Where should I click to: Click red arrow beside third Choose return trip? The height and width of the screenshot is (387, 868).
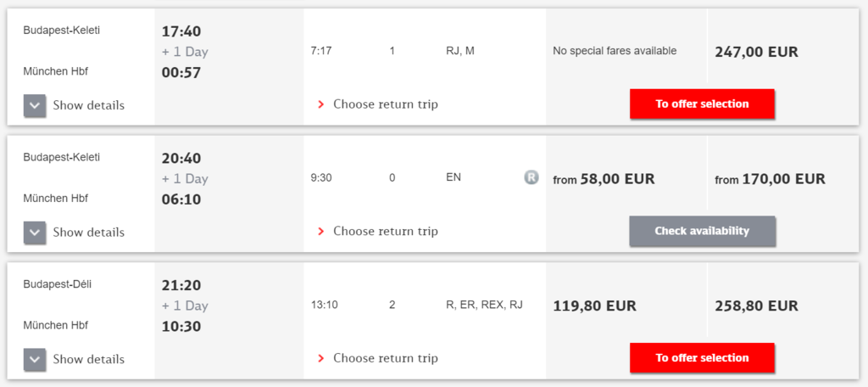[x=321, y=358]
